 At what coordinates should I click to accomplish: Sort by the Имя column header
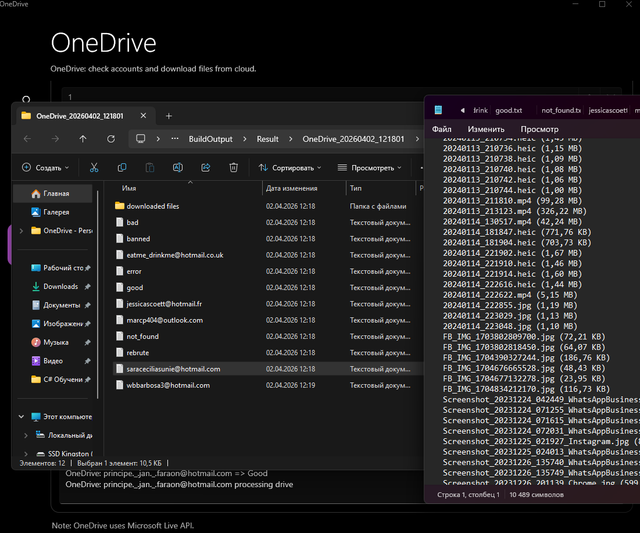129,188
